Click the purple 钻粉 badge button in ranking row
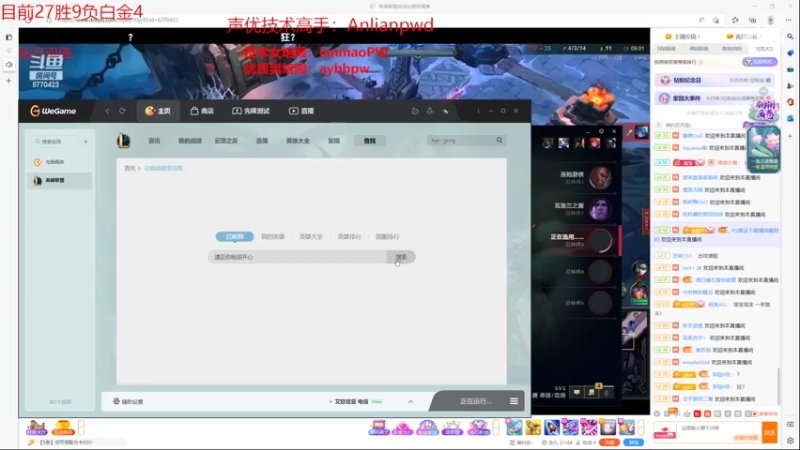This screenshot has width=800, height=450. [759, 62]
